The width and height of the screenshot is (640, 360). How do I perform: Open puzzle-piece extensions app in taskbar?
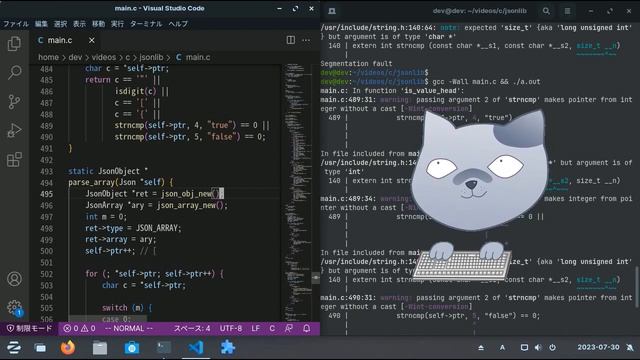(x=227, y=348)
